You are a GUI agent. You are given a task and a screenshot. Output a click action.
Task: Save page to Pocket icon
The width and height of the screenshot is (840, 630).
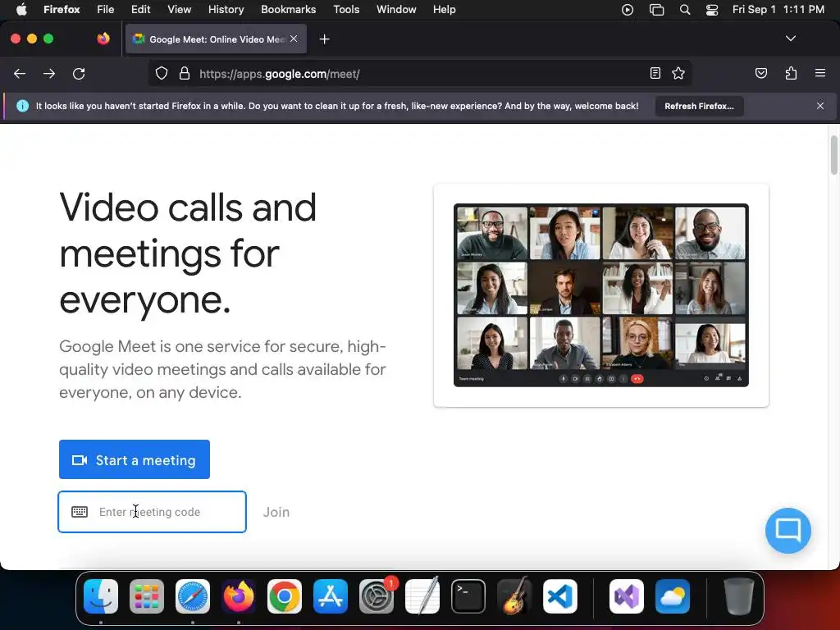(761, 73)
